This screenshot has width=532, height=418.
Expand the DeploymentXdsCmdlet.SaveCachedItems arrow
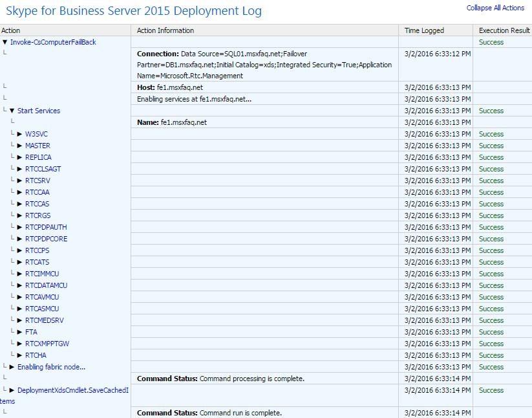12,390
